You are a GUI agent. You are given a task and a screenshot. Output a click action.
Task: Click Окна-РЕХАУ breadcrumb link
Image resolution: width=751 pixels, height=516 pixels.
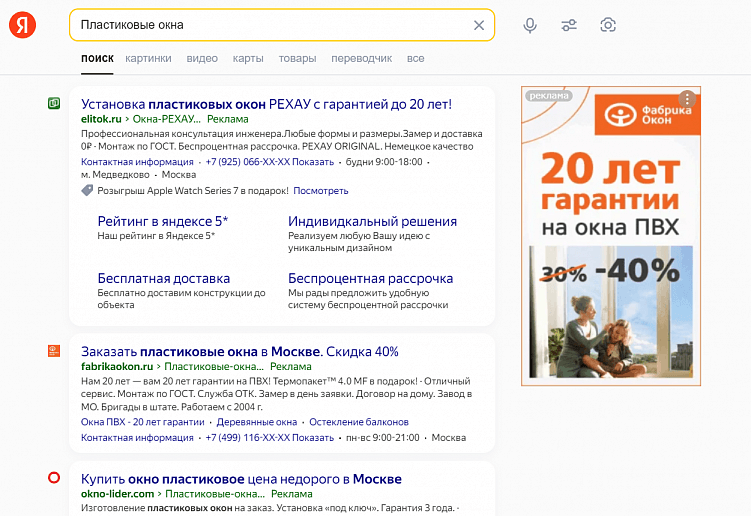click(167, 119)
